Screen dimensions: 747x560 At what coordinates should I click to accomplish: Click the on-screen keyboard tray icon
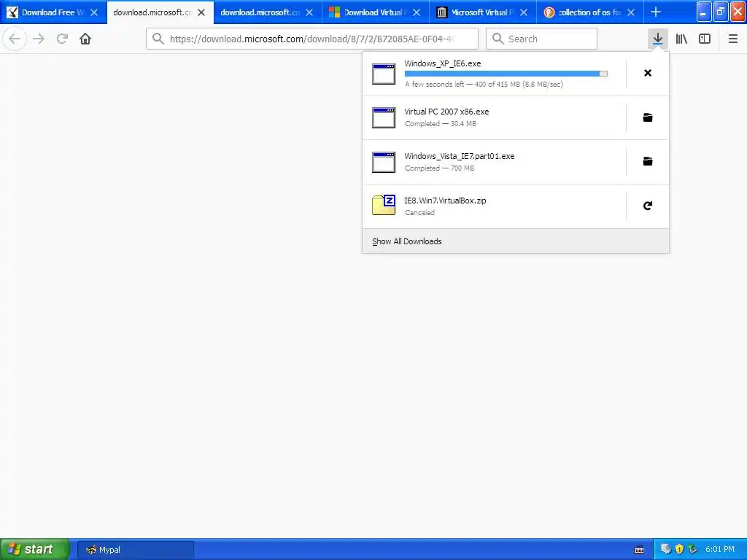click(x=639, y=550)
